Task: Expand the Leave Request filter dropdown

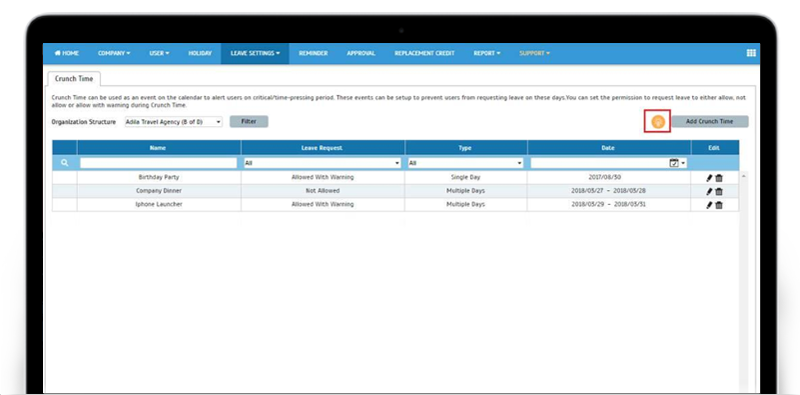Action: (x=322, y=163)
